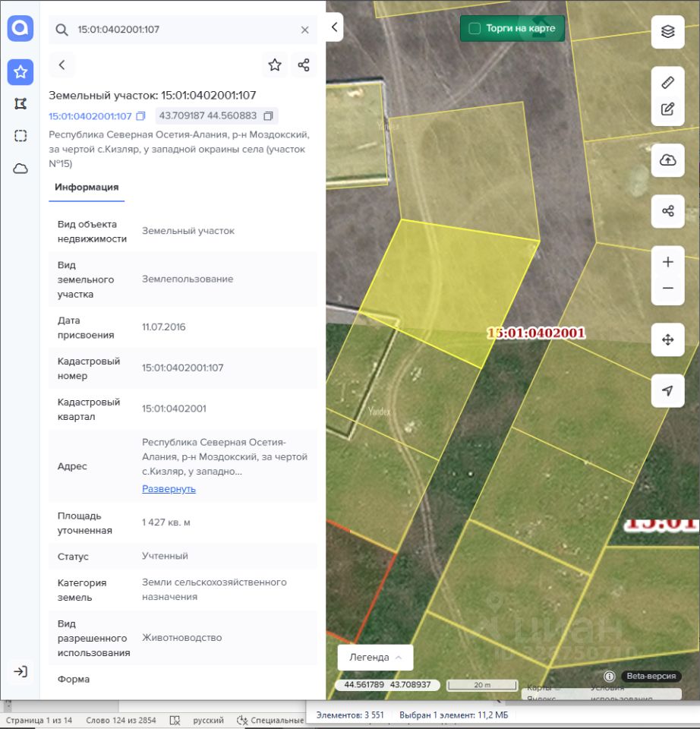This screenshot has width=700, height=729.
Task: Click the Учтенный status value
Action: [165, 556]
